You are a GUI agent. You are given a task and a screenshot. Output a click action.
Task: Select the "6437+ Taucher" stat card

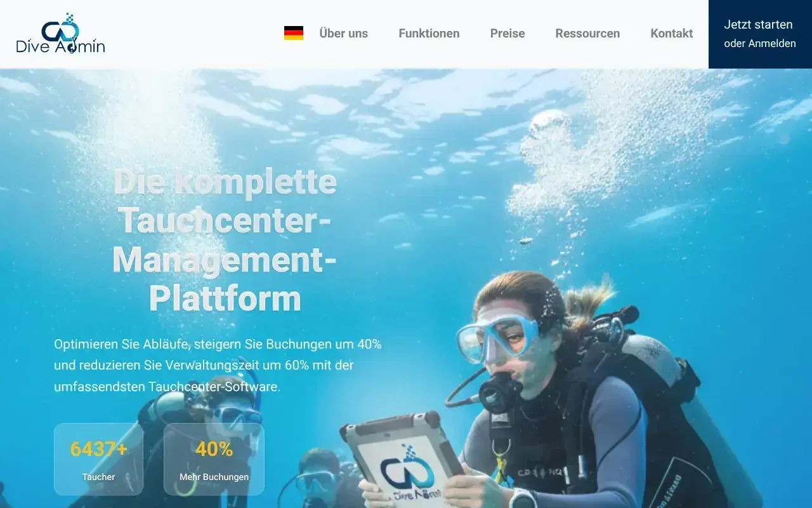click(x=98, y=458)
